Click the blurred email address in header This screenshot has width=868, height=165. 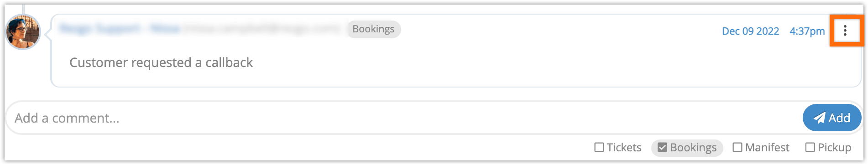click(262, 29)
